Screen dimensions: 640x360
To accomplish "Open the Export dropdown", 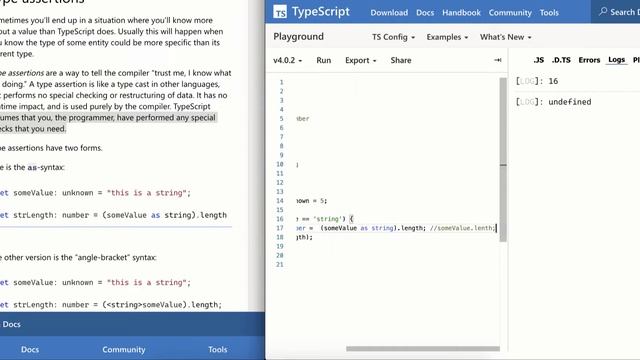I will pyautogui.click(x=360, y=60).
